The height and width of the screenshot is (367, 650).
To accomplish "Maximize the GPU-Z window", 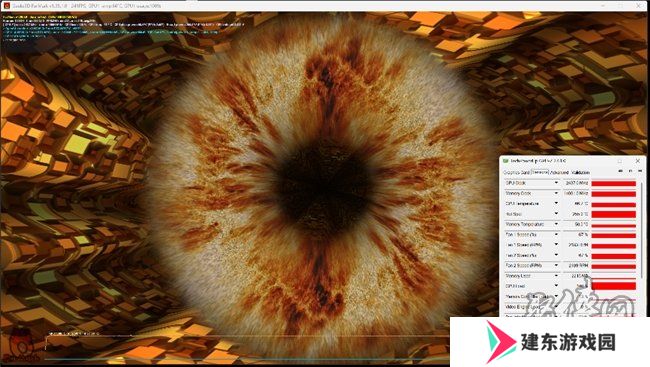I will (x=620, y=161).
